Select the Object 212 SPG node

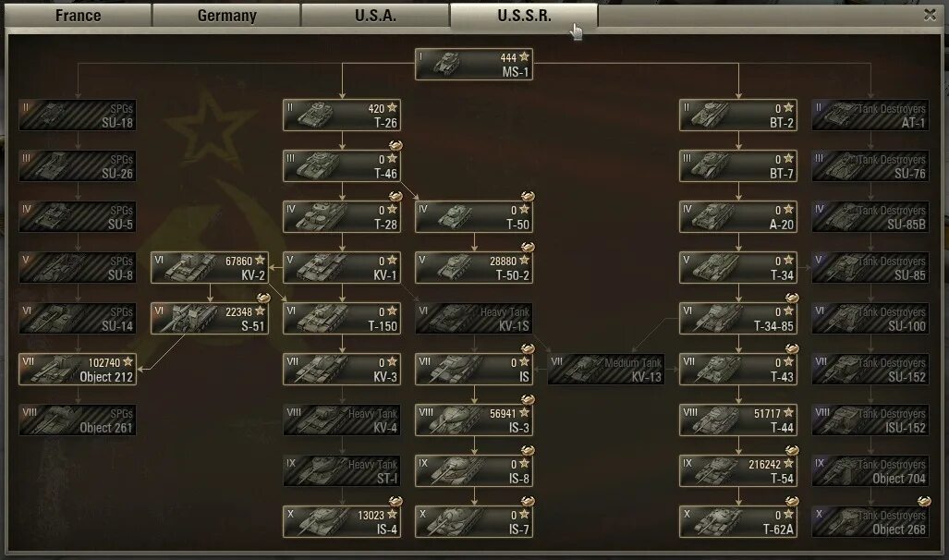[78, 370]
